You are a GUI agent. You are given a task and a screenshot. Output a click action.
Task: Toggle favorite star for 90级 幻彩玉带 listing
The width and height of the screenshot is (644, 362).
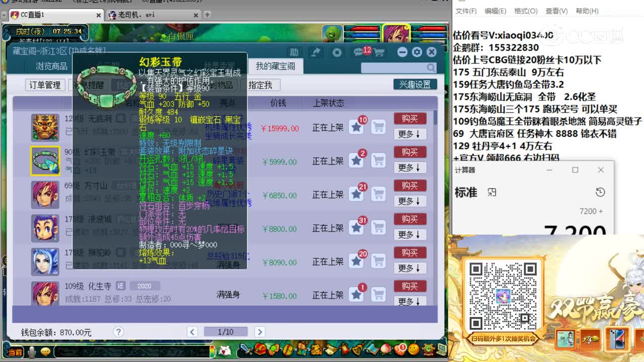pos(356,161)
